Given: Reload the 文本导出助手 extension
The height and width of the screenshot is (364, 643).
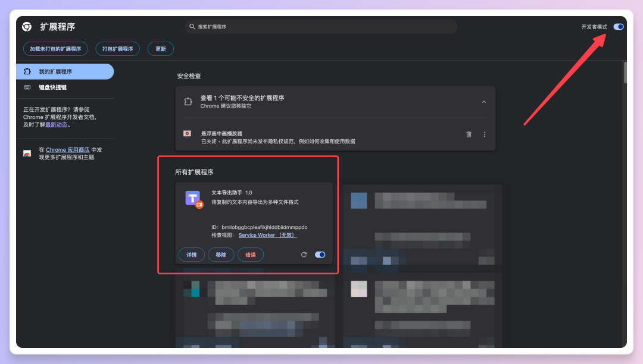Looking at the screenshot, I should tap(304, 255).
